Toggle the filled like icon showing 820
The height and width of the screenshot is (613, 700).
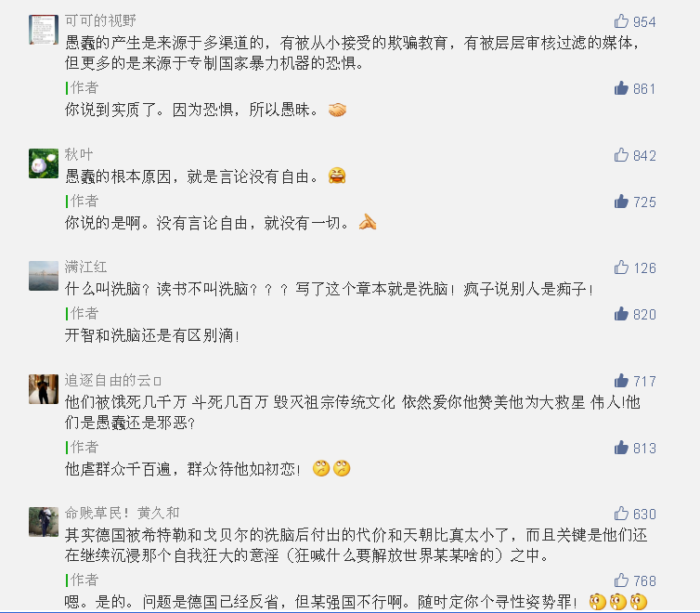[621, 314]
